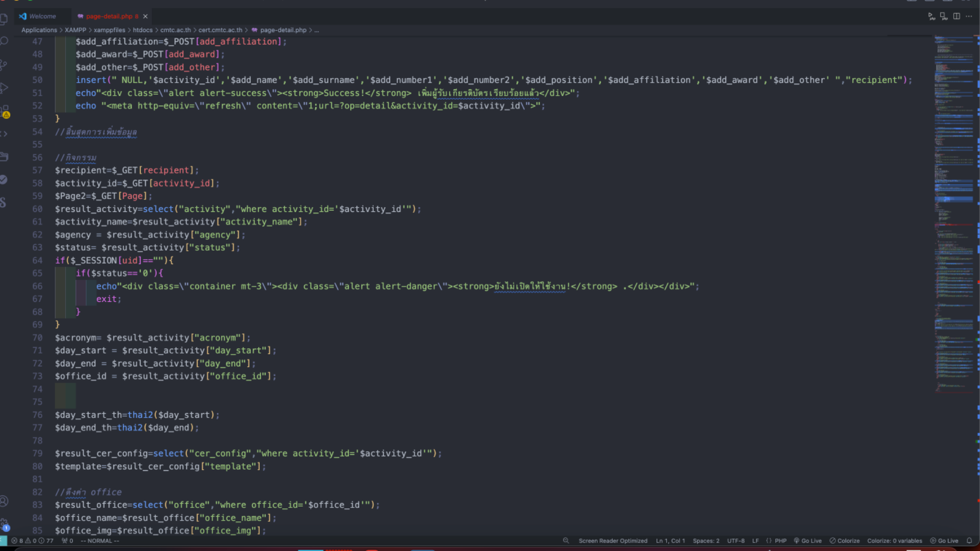Click the echo meta refresh line 52

point(311,106)
